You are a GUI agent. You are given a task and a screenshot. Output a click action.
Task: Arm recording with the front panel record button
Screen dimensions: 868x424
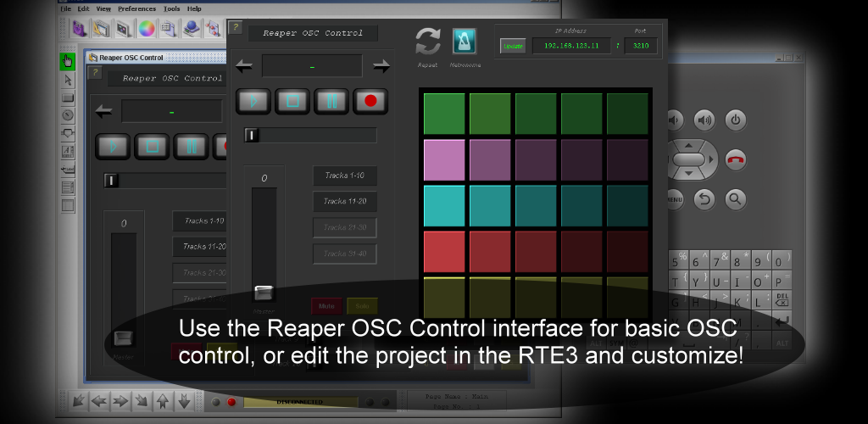click(370, 101)
